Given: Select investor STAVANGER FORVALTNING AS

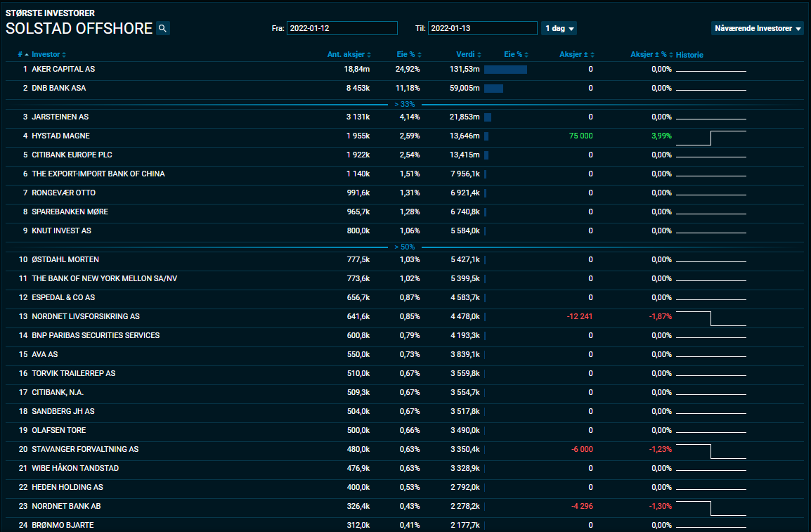Looking at the screenshot, I should point(85,450).
